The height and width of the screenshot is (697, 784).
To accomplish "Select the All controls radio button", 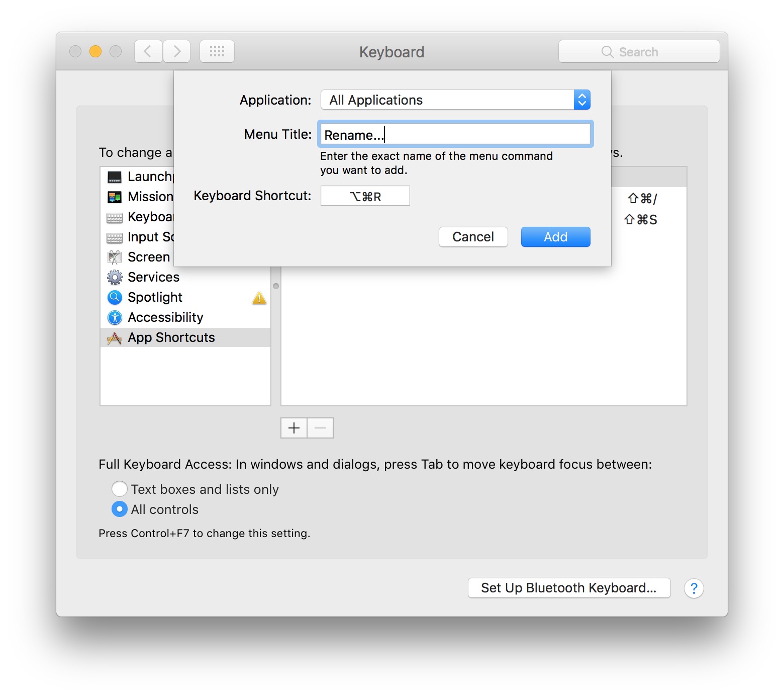I will (x=120, y=509).
